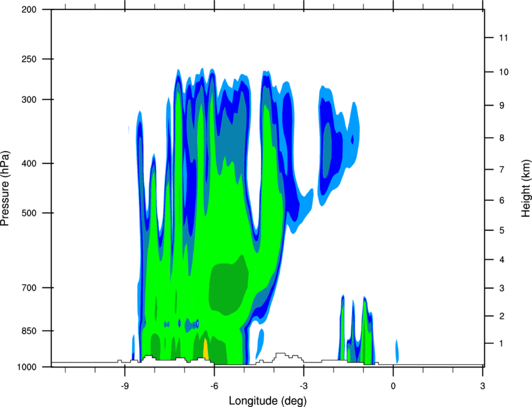Image resolution: width=532 pixels, height=407 pixels.
Task: Select the 250 pressure tick label
Action: [29, 59]
